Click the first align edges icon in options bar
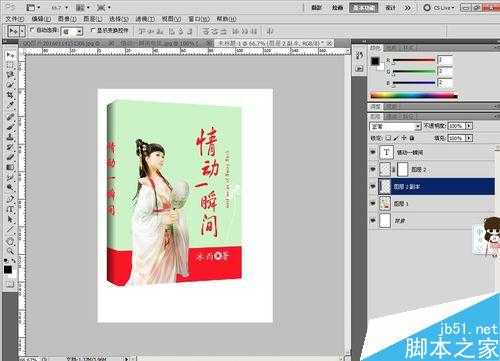This screenshot has height=361, width=500. (141, 31)
